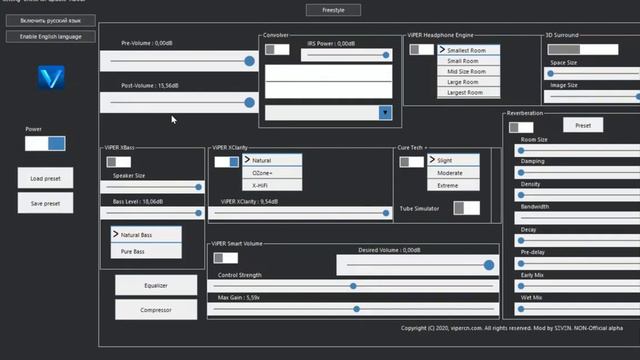This screenshot has width=640, height=360.
Task: Select Slight Cure Tech level
Action: 453,160
